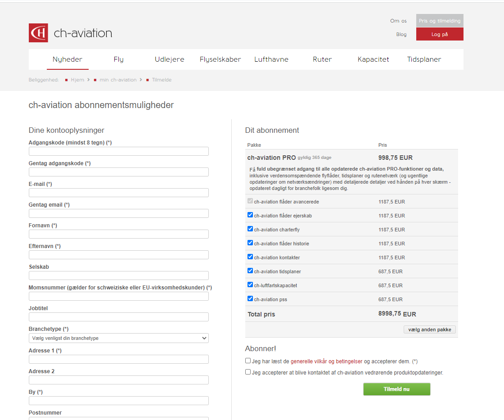The height and width of the screenshot is (420, 504).
Task: Click the Pris og tilmelding button
Action: click(440, 21)
